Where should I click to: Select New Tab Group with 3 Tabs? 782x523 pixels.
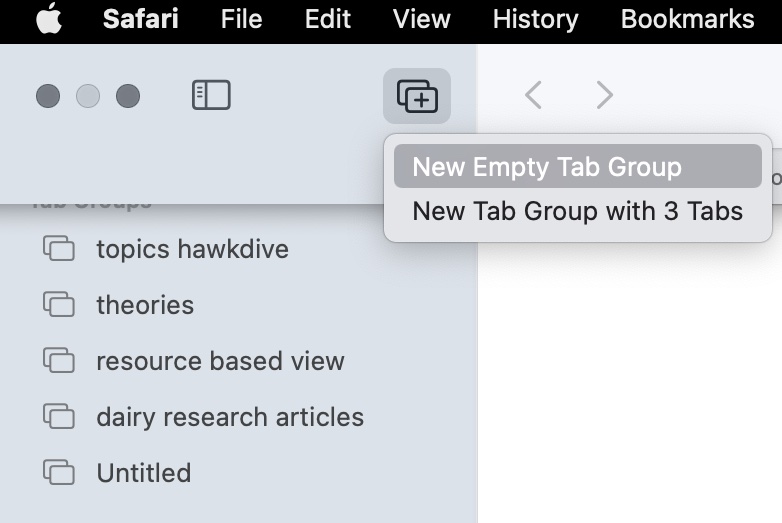tap(577, 211)
